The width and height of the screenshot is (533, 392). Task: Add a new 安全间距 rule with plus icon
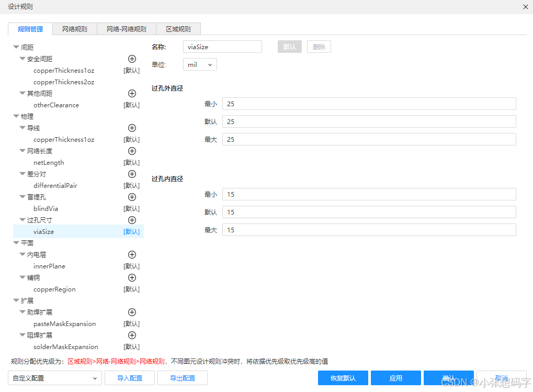[132, 59]
